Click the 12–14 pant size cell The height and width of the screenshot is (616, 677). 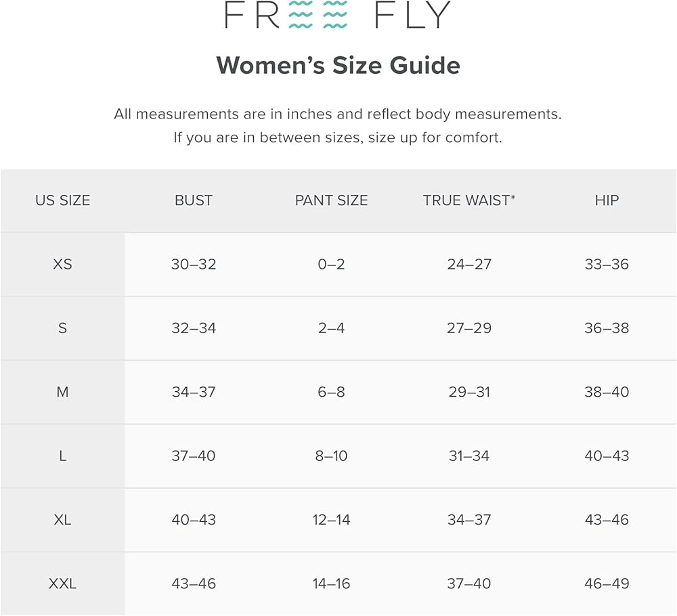[x=331, y=520]
